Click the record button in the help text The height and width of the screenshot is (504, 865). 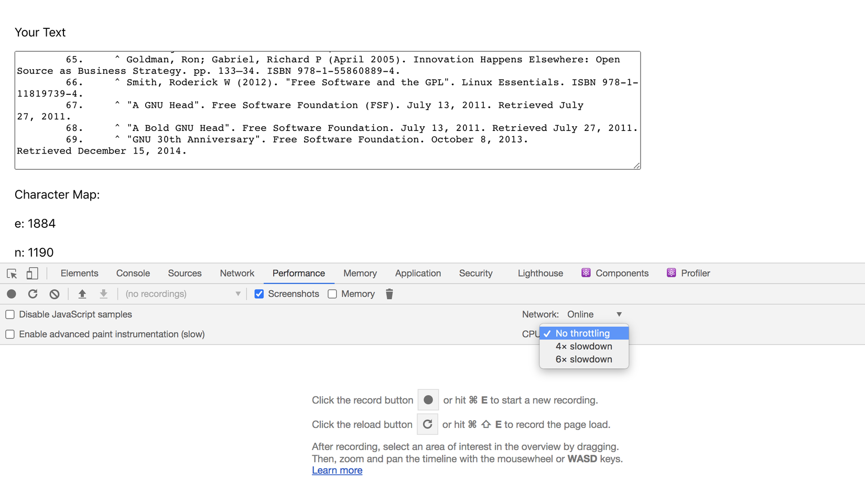click(x=428, y=400)
